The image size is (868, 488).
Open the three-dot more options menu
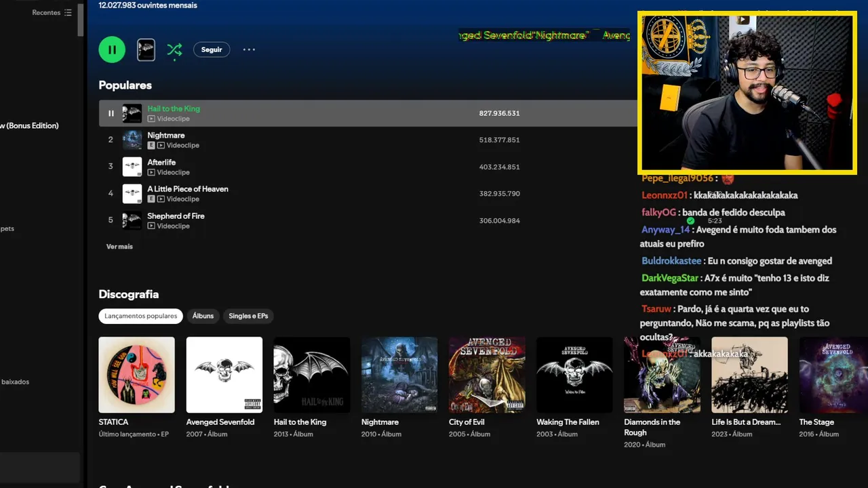[249, 49]
